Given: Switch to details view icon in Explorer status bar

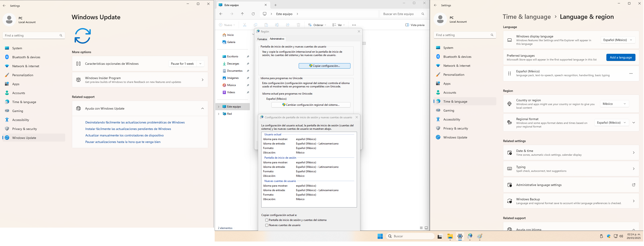Looking at the screenshot, I should point(421,228).
